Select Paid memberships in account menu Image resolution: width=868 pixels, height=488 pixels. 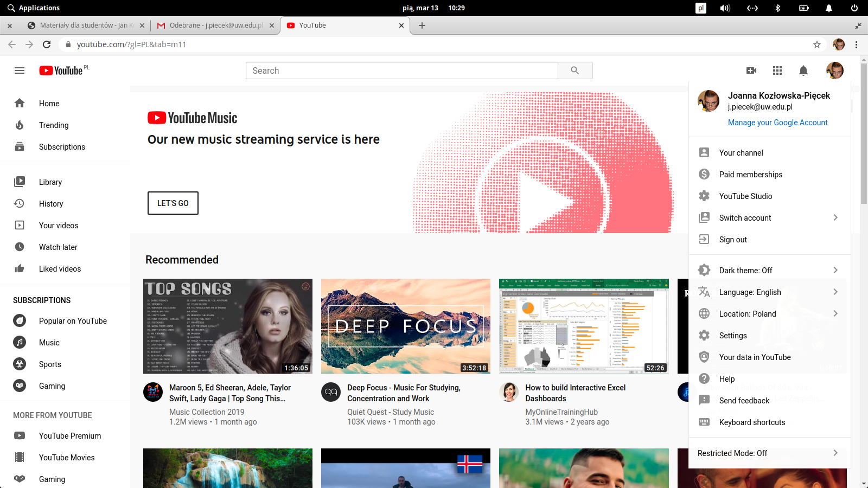point(770,174)
